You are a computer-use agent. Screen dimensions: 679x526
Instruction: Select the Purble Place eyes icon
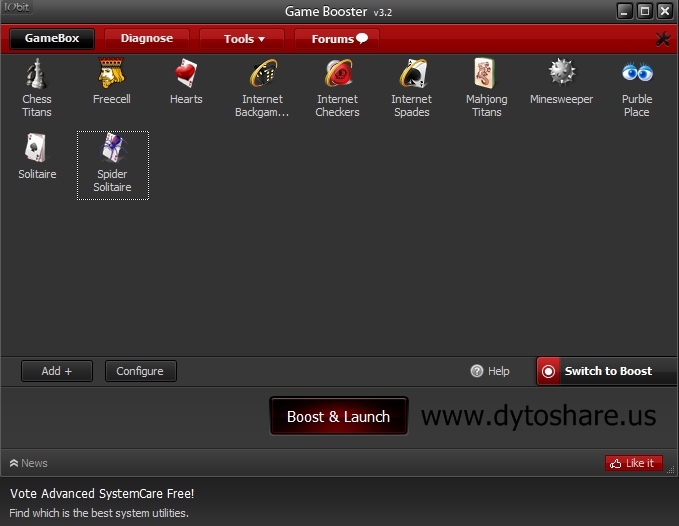637,72
